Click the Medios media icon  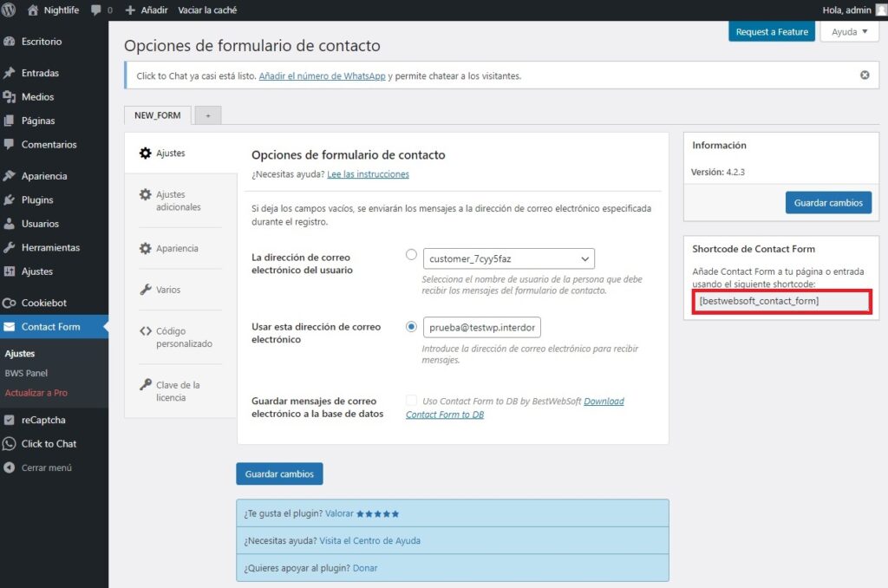coord(9,97)
